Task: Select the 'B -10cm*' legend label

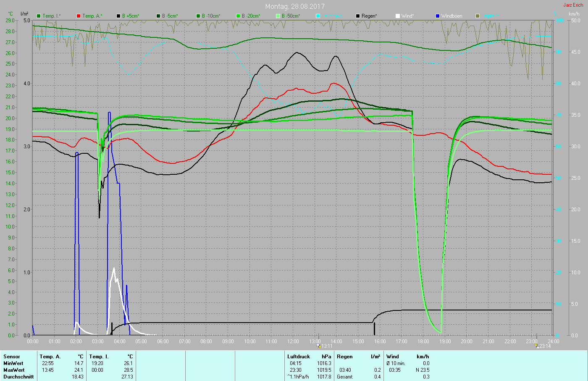Action: click(x=211, y=16)
